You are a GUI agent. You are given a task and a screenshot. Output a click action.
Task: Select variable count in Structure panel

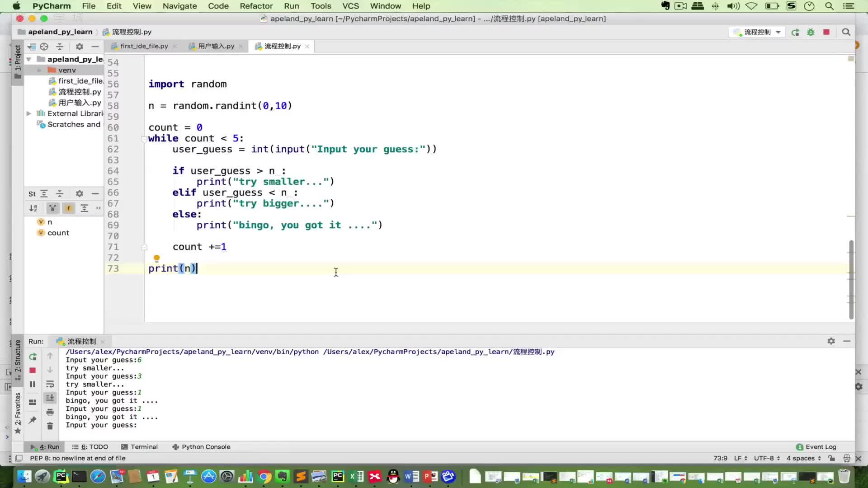click(53, 233)
